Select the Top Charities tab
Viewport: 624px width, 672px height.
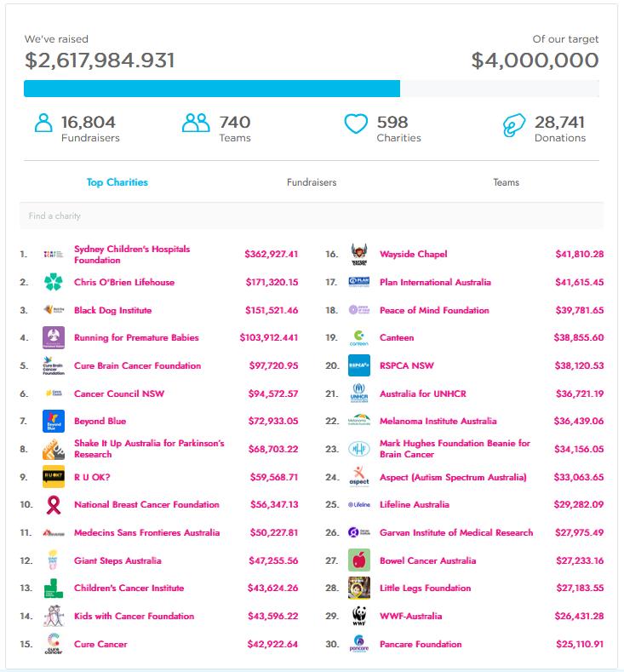[117, 182]
